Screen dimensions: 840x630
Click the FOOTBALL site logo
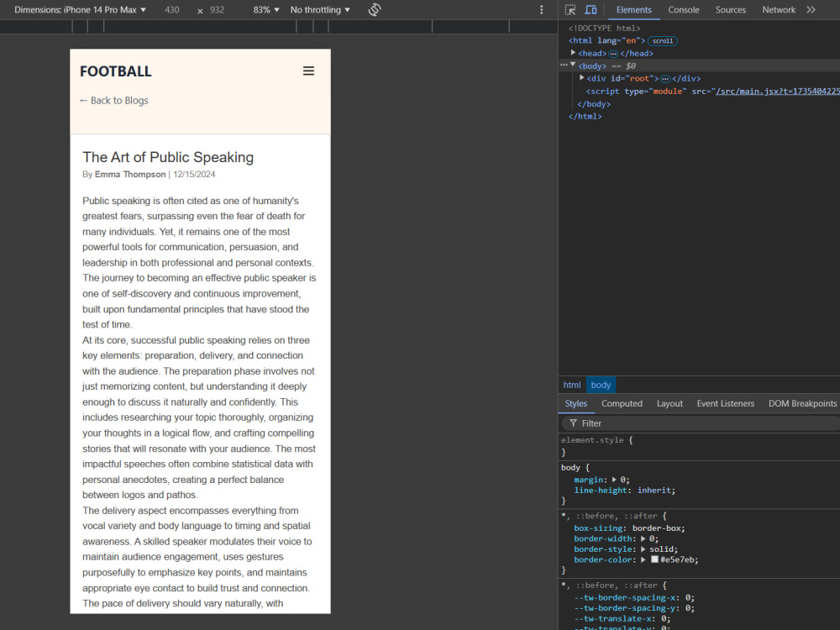point(116,71)
